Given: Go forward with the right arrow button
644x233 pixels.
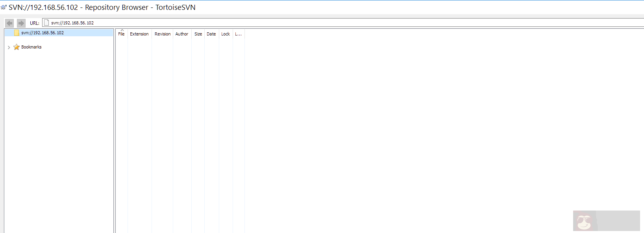Looking at the screenshot, I should point(21,23).
